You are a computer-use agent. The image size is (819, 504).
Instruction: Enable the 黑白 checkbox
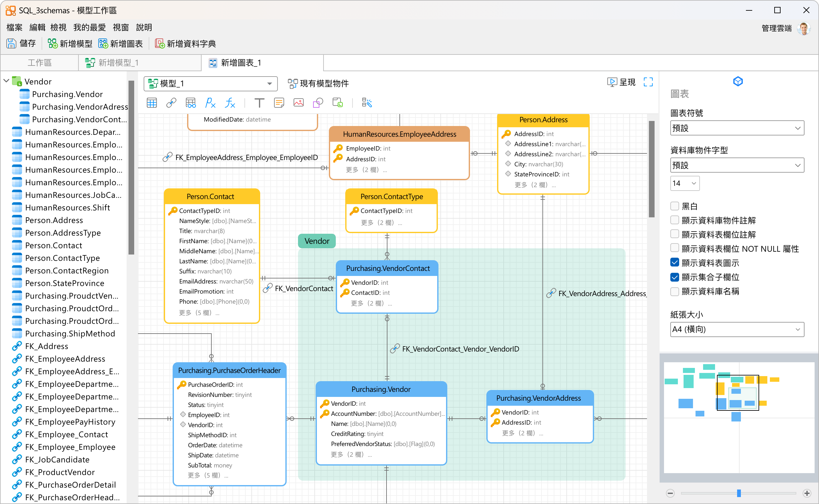675,206
